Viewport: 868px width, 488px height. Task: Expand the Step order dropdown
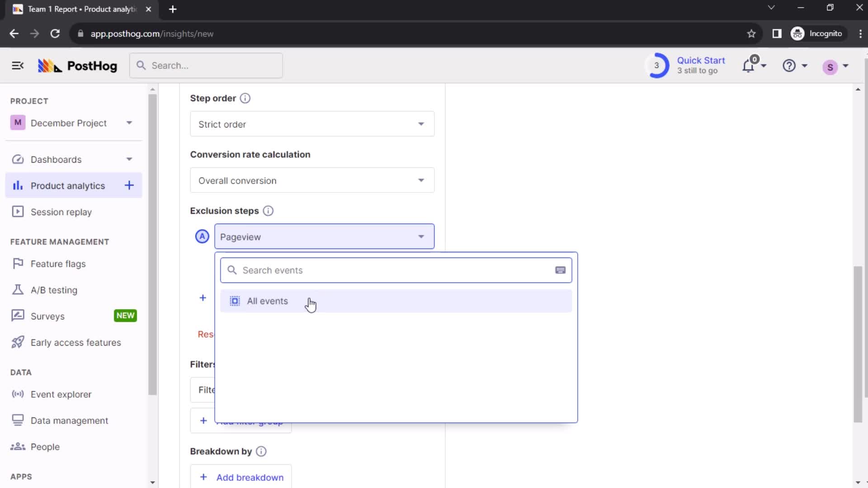pyautogui.click(x=312, y=124)
